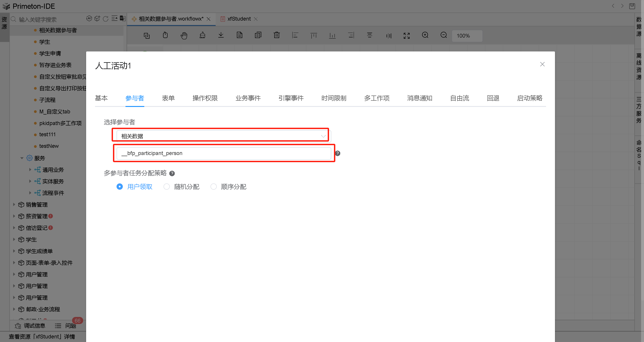This screenshot has height=342, width=644.
Task: Switch to the xfStudent editor tab
Action: point(239,19)
